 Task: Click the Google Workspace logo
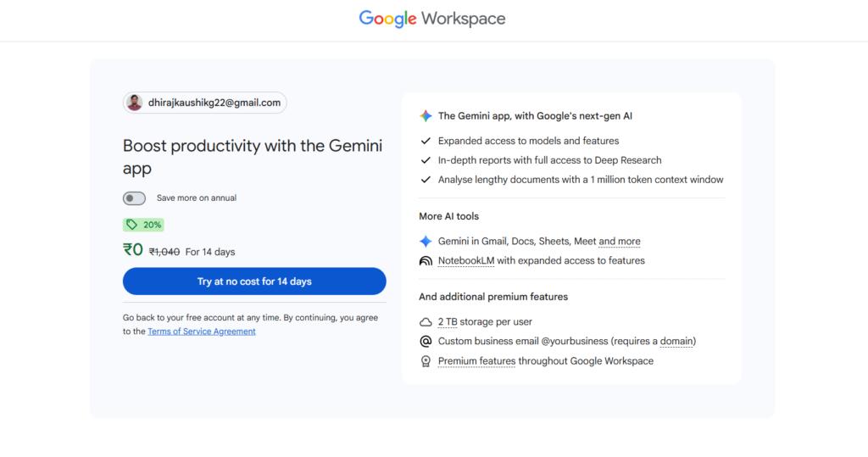(431, 19)
